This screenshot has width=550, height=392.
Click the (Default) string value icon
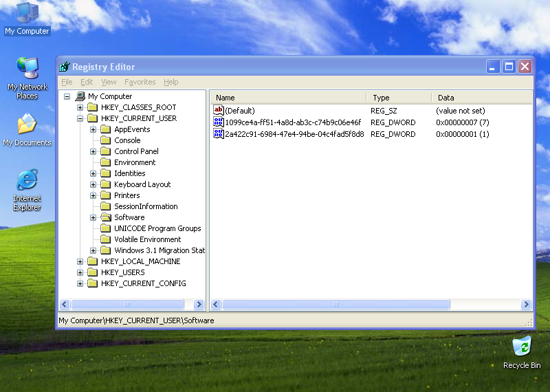pos(218,110)
